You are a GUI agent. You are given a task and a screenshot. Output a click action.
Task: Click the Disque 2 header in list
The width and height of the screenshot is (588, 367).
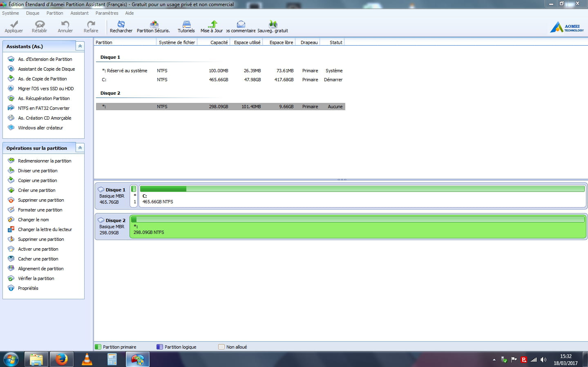click(110, 93)
